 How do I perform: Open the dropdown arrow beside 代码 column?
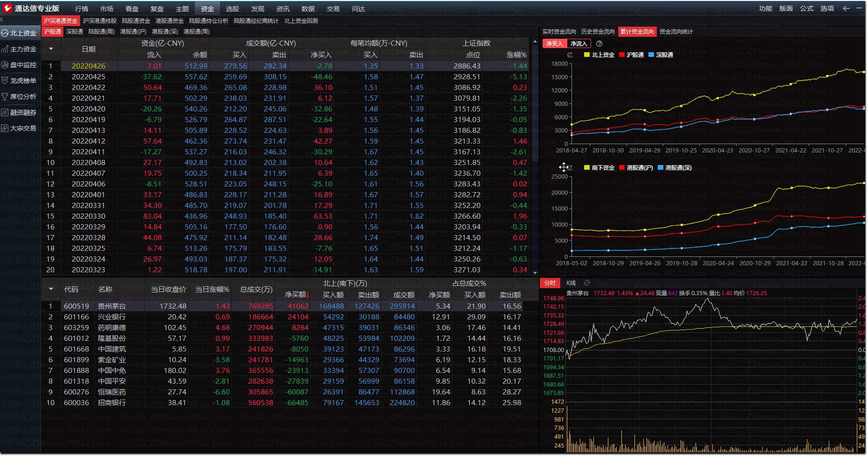coord(51,289)
